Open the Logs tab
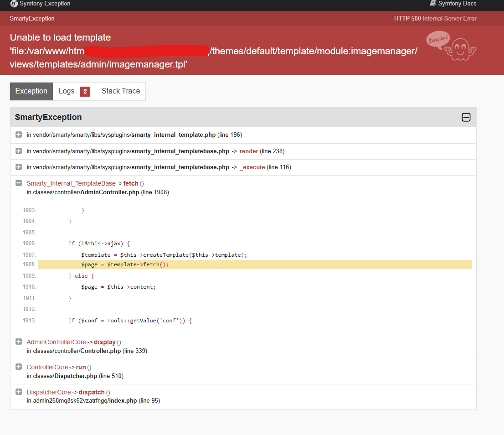Screen dimensions: 504x435 pos(74,91)
